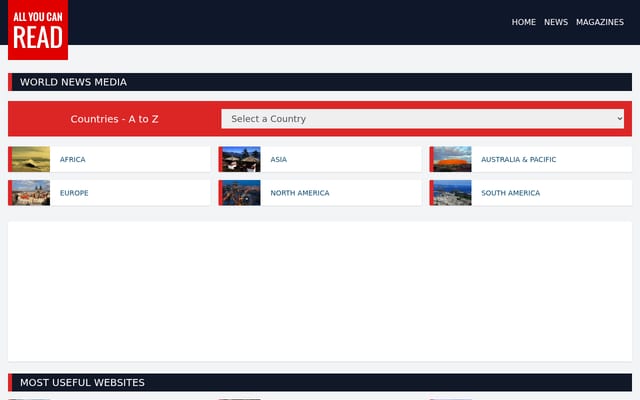The width and height of the screenshot is (640, 400).
Task: Open the MAGAZINES page
Action: [x=600, y=22]
